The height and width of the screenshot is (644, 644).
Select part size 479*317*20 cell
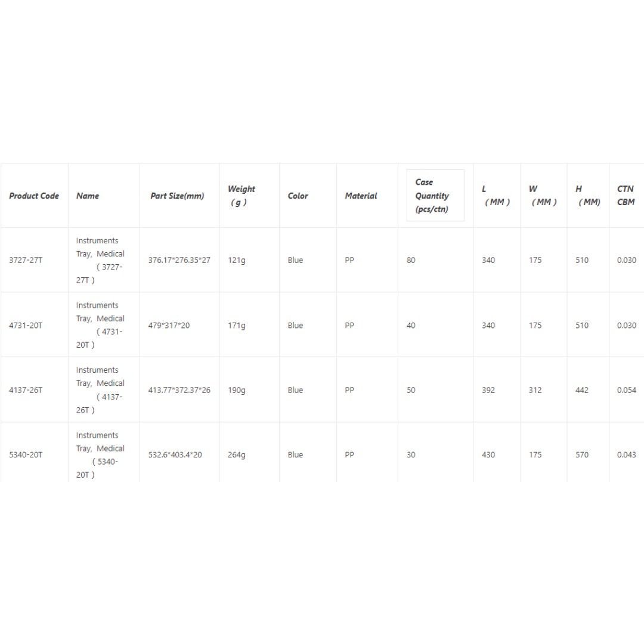click(x=169, y=326)
